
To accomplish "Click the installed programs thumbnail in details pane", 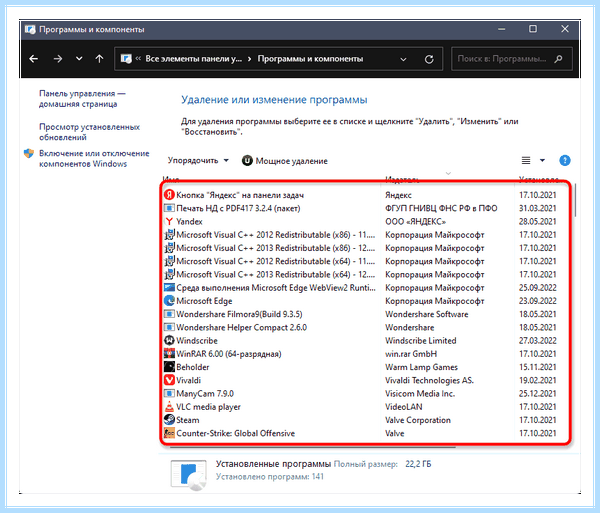I will pyautogui.click(x=189, y=475).
